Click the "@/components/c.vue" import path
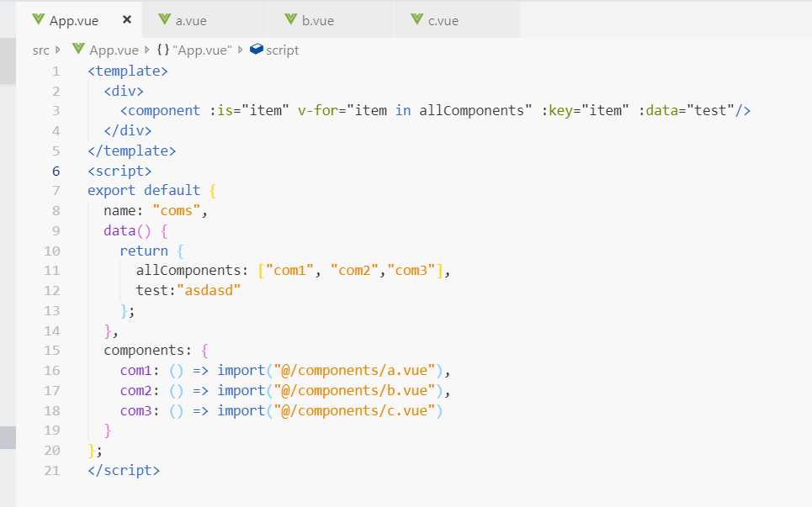Screen dimensions: 812x507 (354, 411)
